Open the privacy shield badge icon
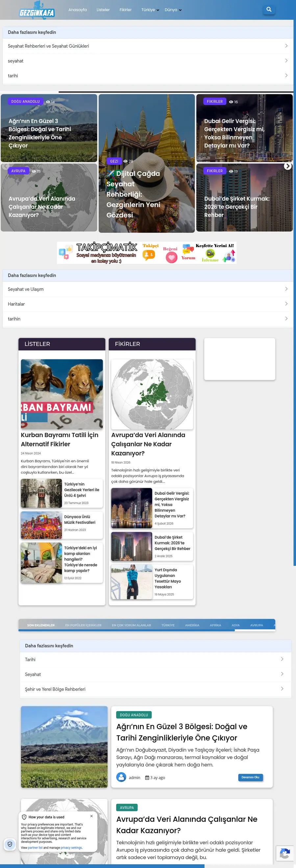 (x=10, y=844)
